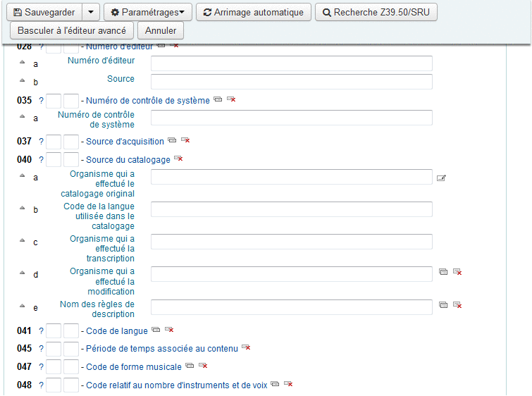Open Recherche Z39.50/SRU search

(x=376, y=12)
